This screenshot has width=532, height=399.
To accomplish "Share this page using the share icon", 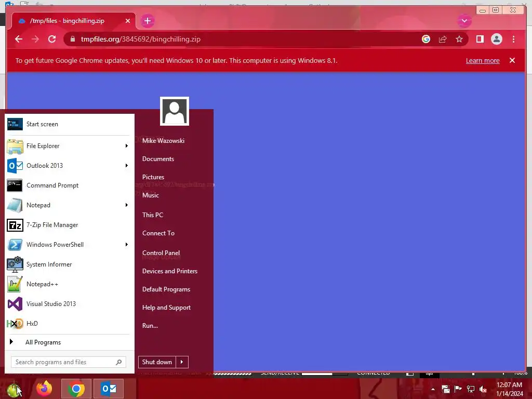I will pyautogui.click(x=443, y=39).
